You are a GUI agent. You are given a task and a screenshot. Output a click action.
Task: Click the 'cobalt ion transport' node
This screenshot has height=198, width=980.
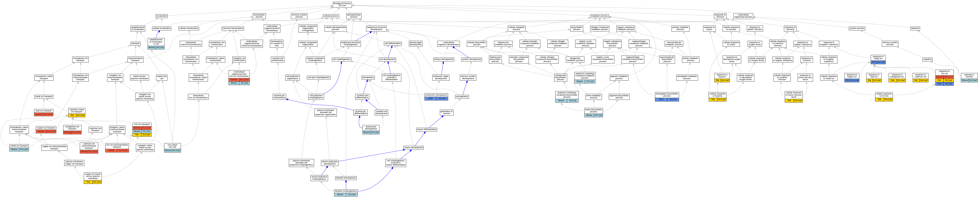tap(19, 147)
